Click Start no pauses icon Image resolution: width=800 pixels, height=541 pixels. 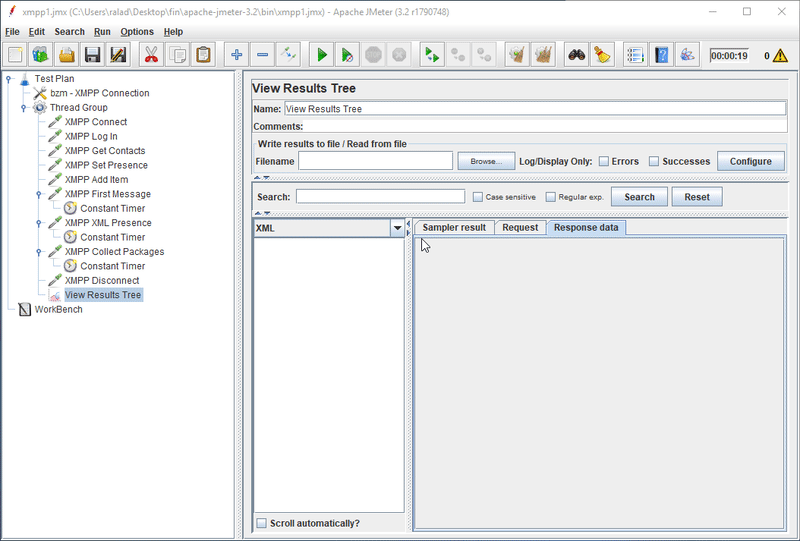point(347,55)
